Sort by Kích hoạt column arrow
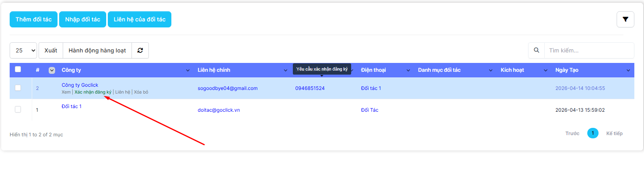The height and width of the screenshot is (169, 644). click(546, 71)
